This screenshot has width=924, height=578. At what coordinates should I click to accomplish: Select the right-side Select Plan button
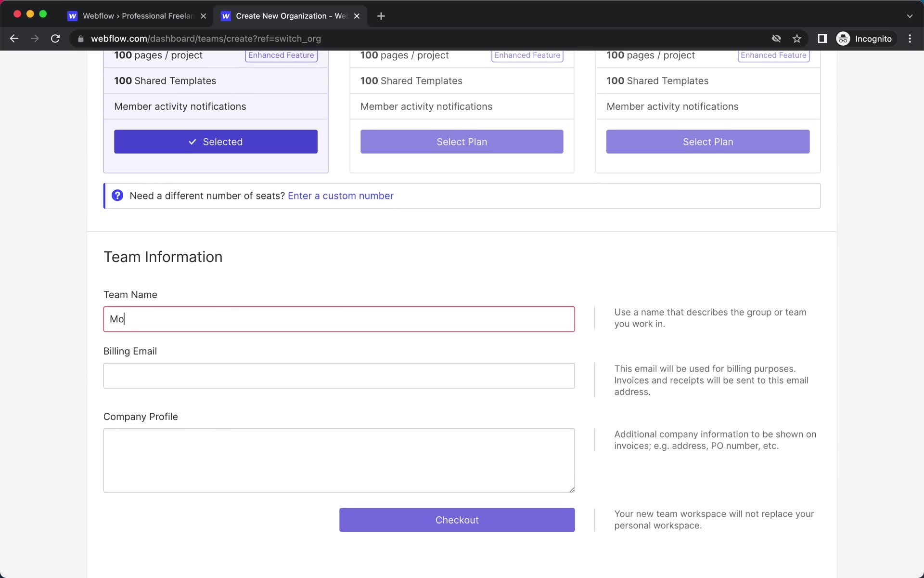tap(708, 141)
